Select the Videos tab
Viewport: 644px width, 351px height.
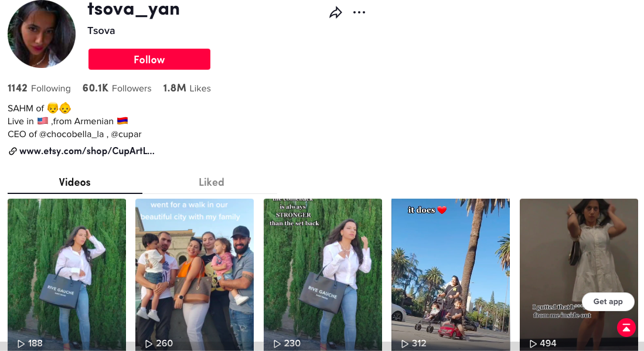75,182
